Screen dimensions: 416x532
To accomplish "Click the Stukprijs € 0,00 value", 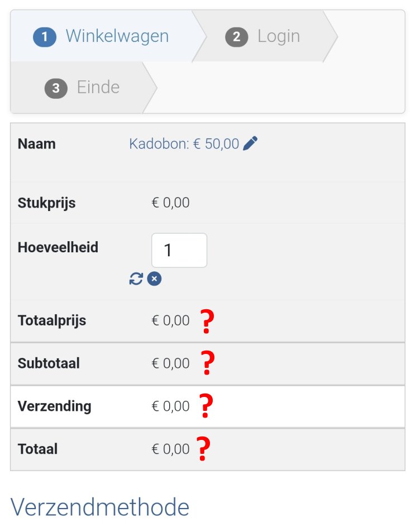I will (170, 203).
